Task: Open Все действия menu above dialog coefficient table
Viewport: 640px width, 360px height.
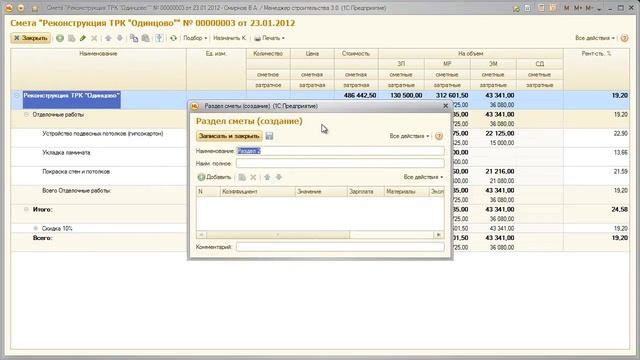Action: click(423, 177)
